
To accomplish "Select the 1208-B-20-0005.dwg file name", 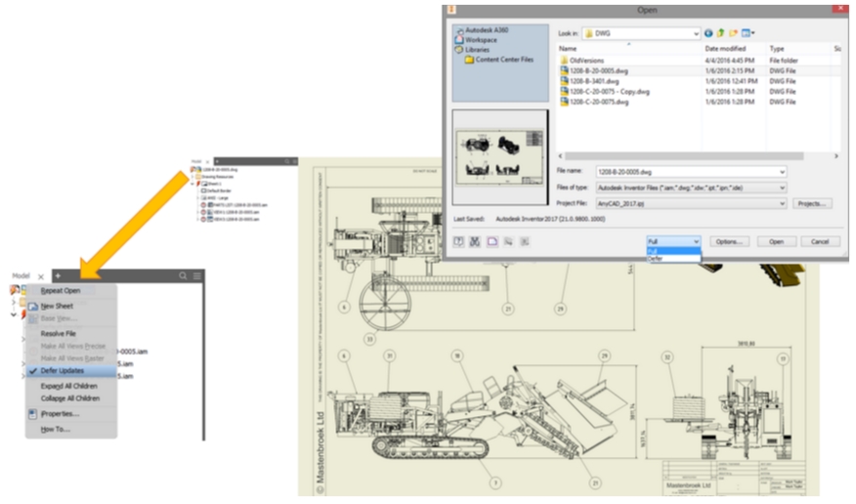I will [599, 71].
